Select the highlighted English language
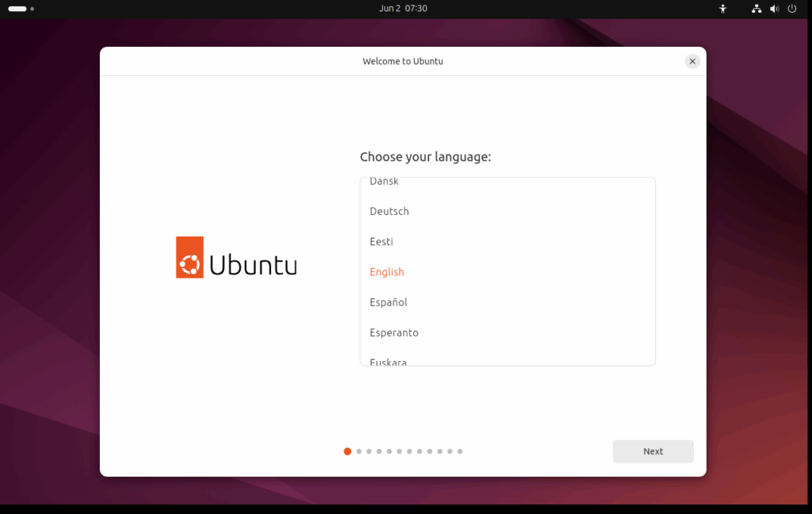812x514 pixels. click(507, 272)
